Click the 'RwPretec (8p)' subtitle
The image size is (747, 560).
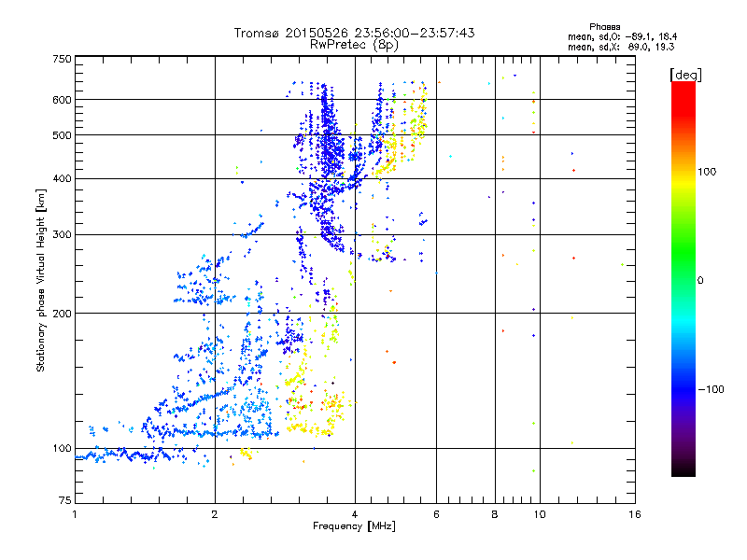click(354, 45)
